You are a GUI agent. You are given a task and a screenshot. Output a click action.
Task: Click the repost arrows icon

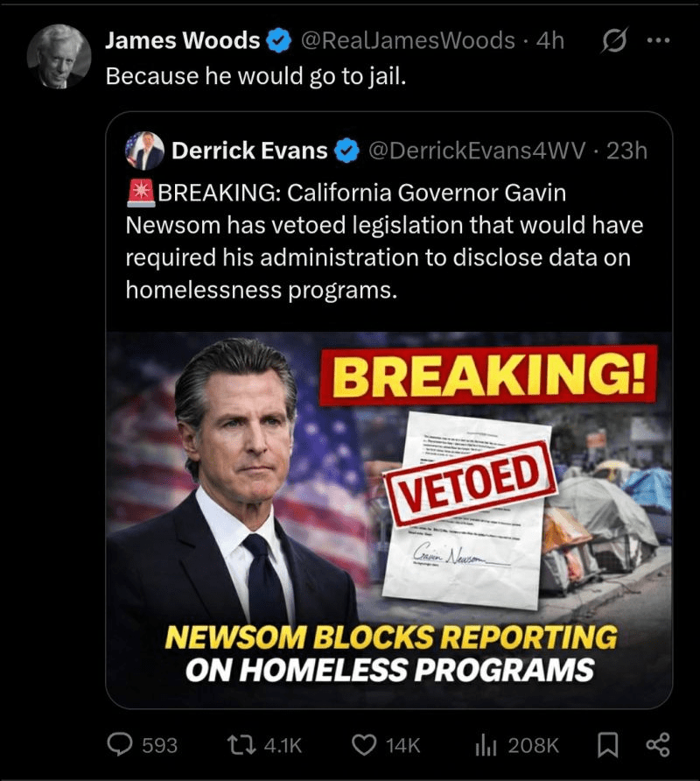tap(238, 744)
